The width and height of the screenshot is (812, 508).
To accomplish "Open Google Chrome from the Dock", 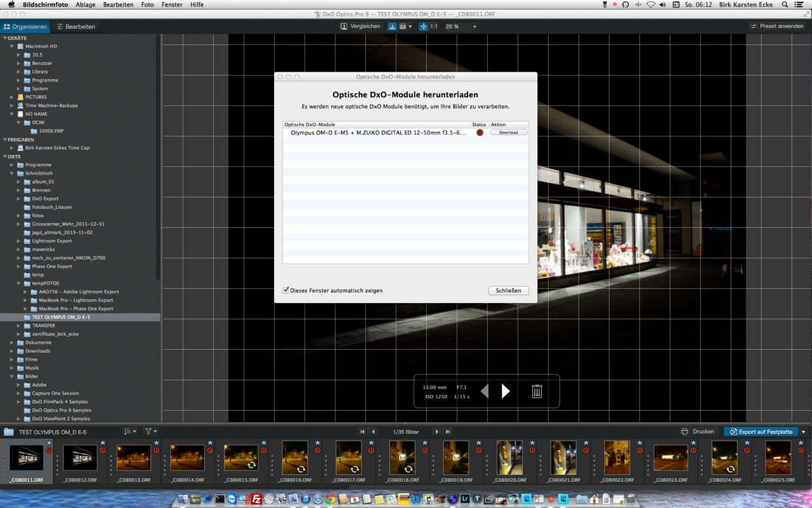I will 331,499.
